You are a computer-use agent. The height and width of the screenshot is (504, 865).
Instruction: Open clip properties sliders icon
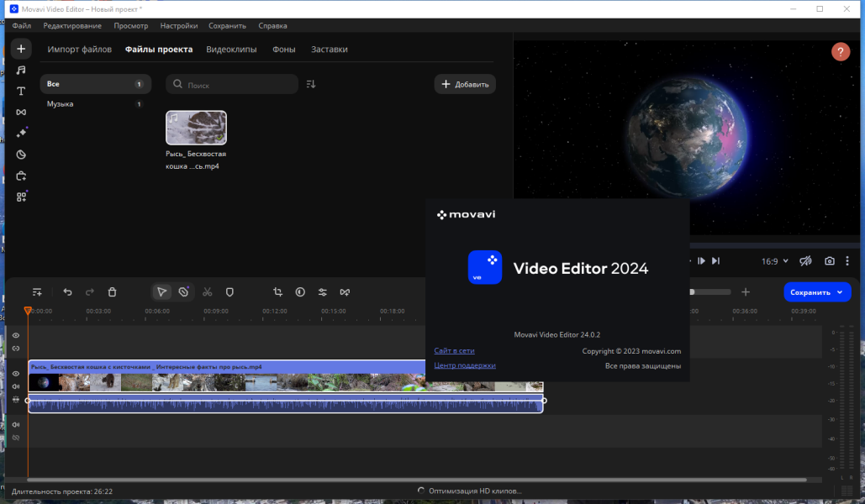pos(322,292)
